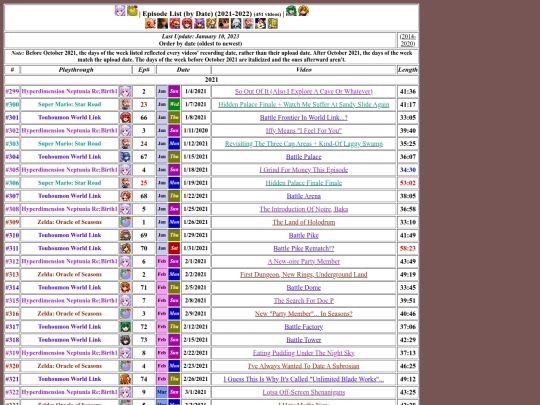Click episode number #300
Viewport: 540px width, 405px height.
click(x=12, y=104)
